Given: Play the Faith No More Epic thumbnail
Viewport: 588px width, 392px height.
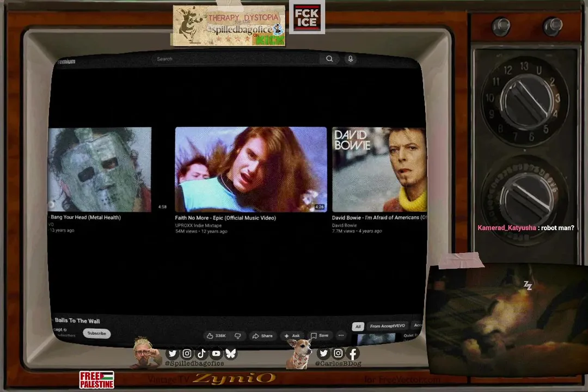Looking at the screenshot, I should point(251,169).
